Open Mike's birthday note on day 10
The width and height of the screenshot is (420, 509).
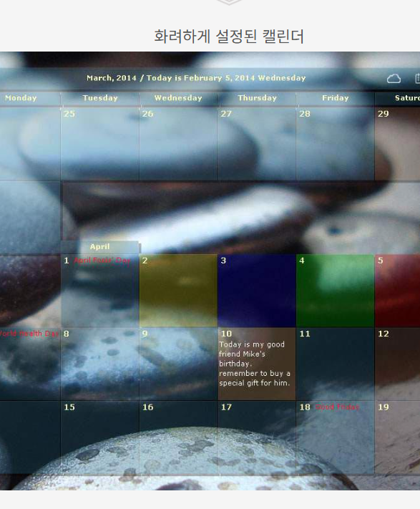[257, 364]
